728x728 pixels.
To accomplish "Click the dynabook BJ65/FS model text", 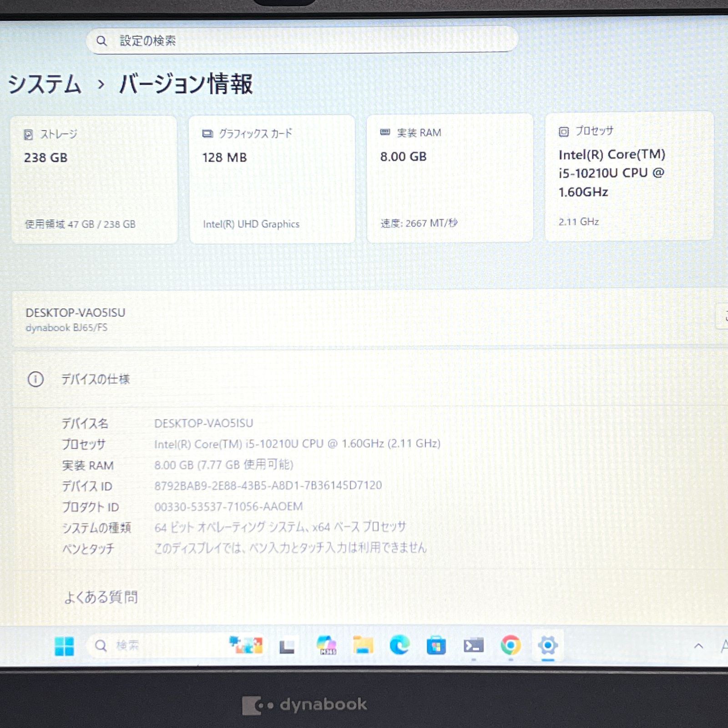I will 66,328.
